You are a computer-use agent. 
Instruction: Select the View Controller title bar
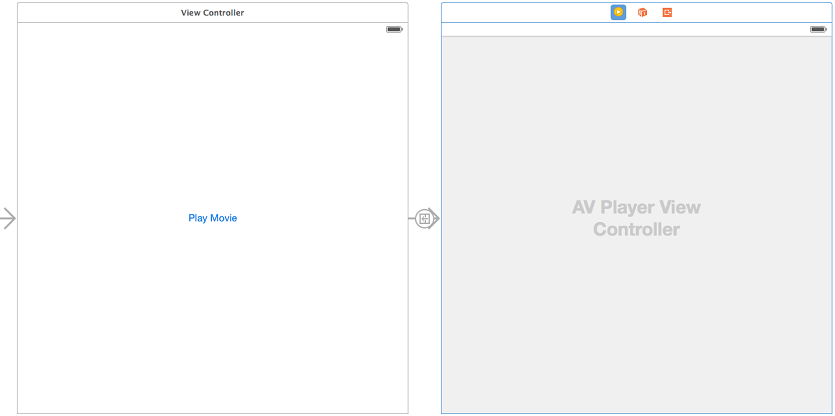click(x=212, y=12)
